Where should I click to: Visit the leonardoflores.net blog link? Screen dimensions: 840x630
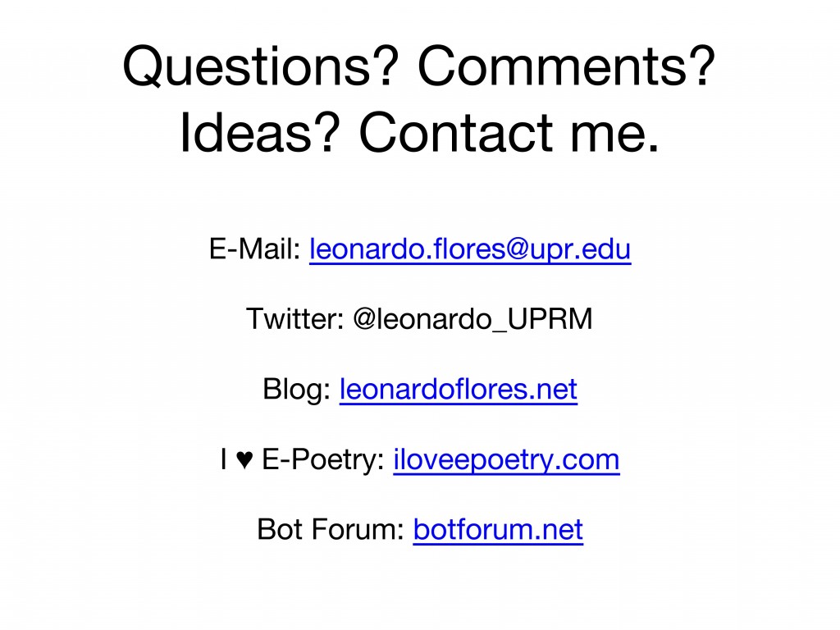(x=459, y=390)
